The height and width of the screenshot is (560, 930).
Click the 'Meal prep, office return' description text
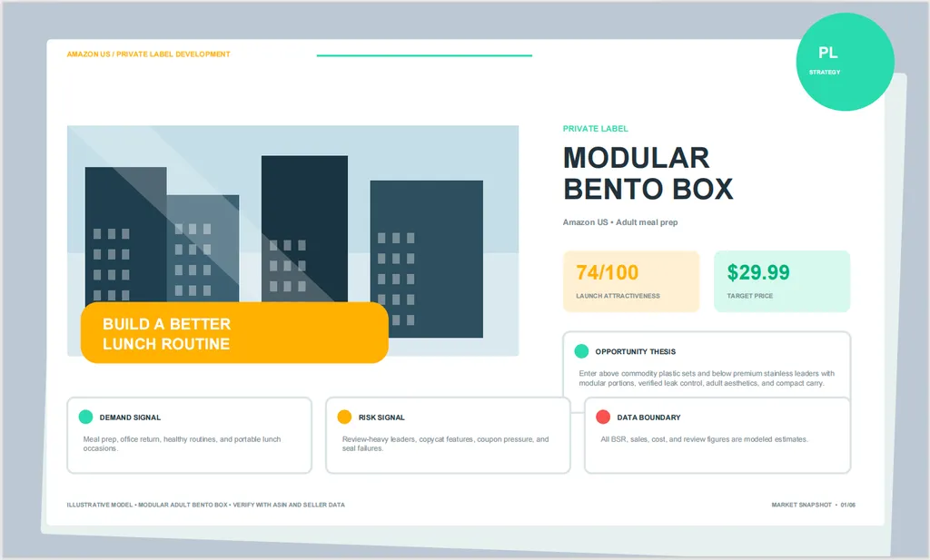182,444
